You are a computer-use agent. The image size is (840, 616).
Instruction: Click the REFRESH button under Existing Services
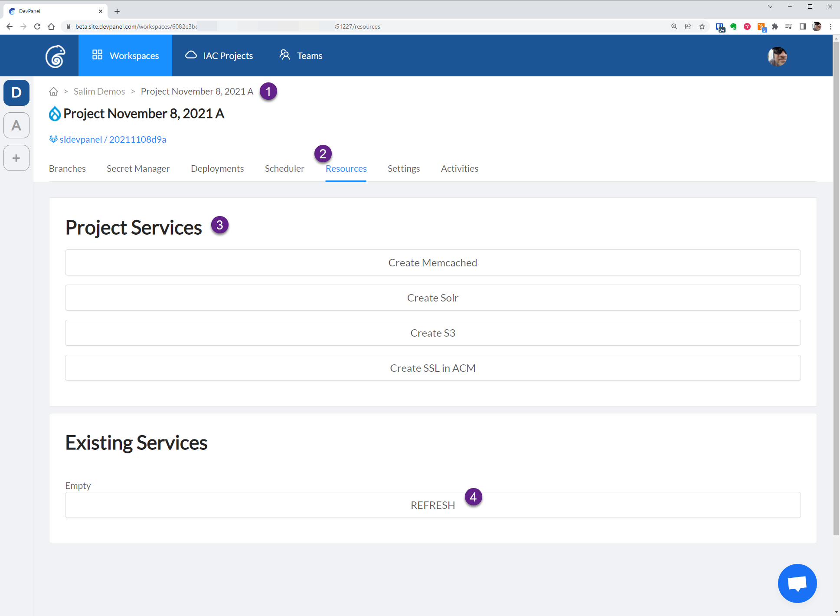pos(432,505)
